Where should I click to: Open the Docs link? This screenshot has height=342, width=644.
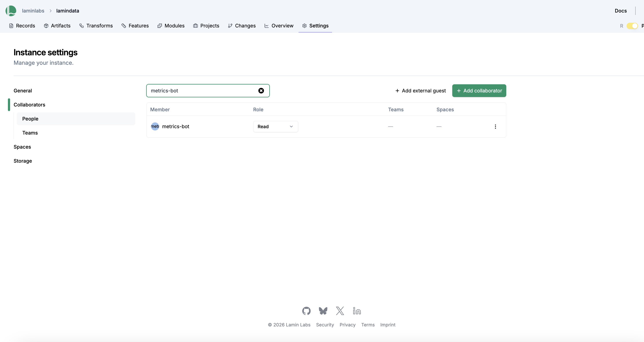620,11
